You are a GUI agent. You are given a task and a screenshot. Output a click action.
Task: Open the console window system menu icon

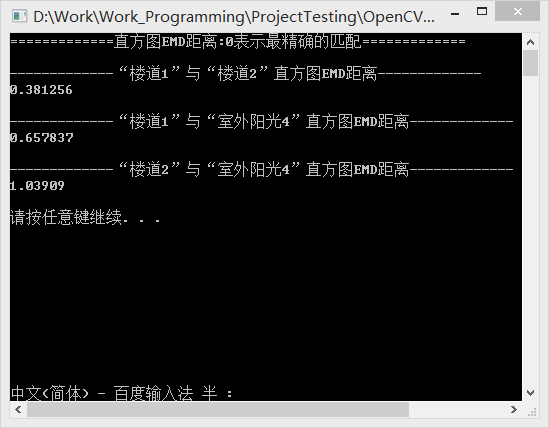[19, 16]
